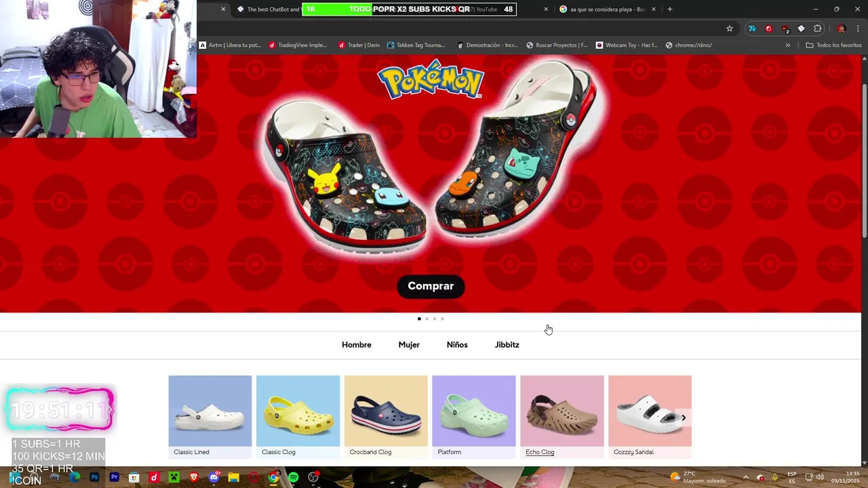Screen dimensions: 868x488
Task: Open the Crocband Clog tile
Action: click(386, 417)
